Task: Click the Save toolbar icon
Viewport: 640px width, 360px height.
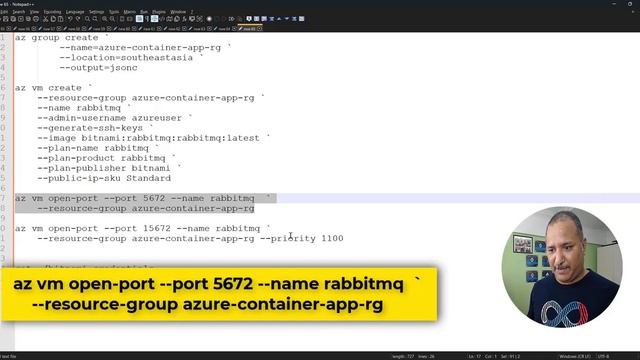Action: pyautogui.click(x=5, y=19)
